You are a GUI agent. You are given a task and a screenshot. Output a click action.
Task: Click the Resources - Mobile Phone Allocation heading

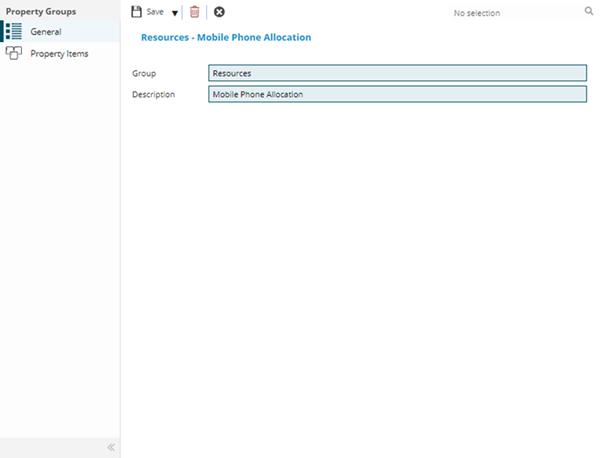pos(226,37)
